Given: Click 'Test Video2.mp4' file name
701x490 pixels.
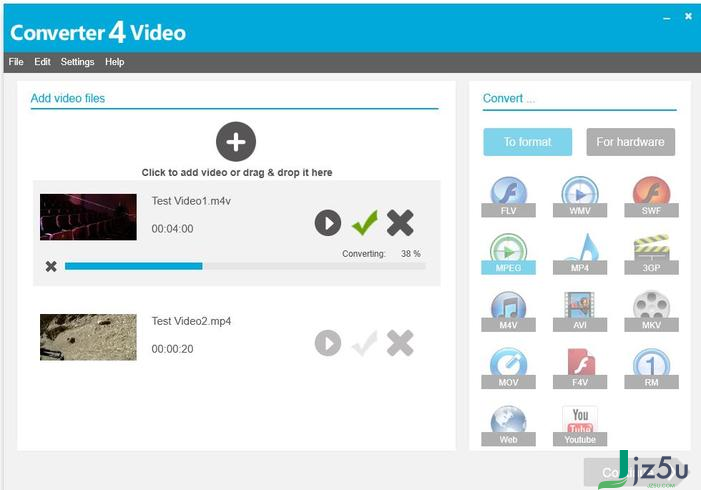Looking at the screenshot, I should (191, 321).
